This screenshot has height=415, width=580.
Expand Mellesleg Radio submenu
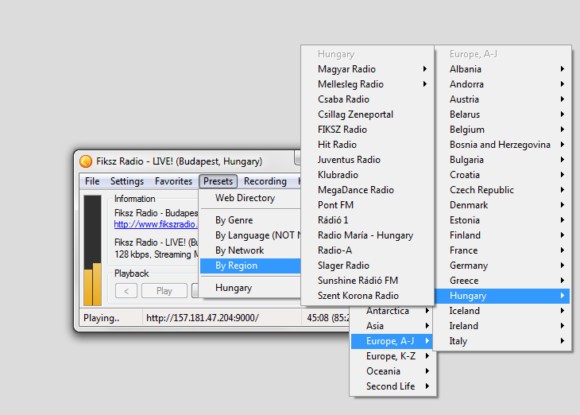[x=368, y=84]
